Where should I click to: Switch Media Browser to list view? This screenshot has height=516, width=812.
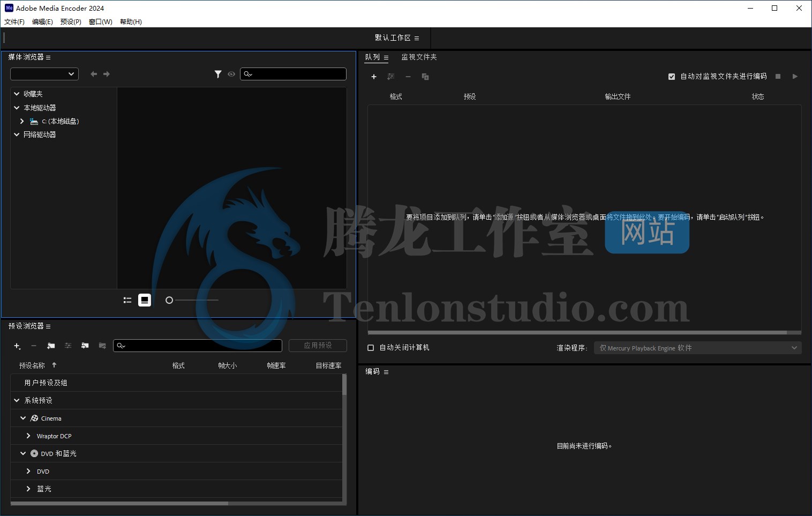pyautogui.click(x=127, y=300)
